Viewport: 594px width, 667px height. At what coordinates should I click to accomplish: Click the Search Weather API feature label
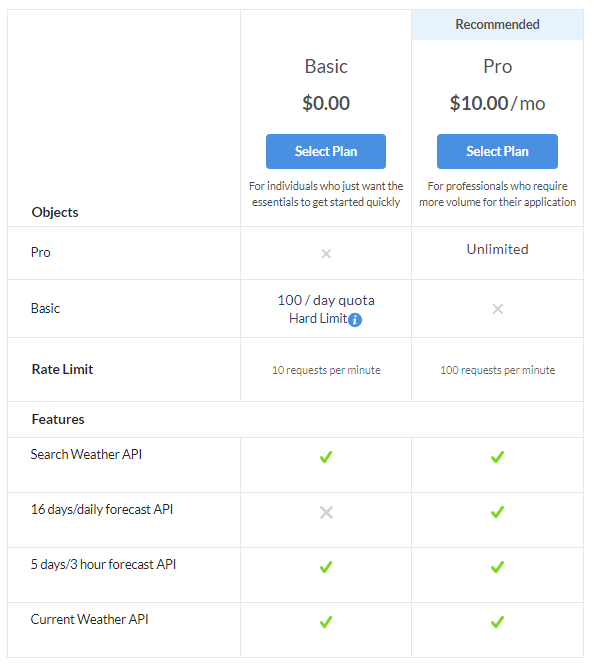click(x=86, y=454)
